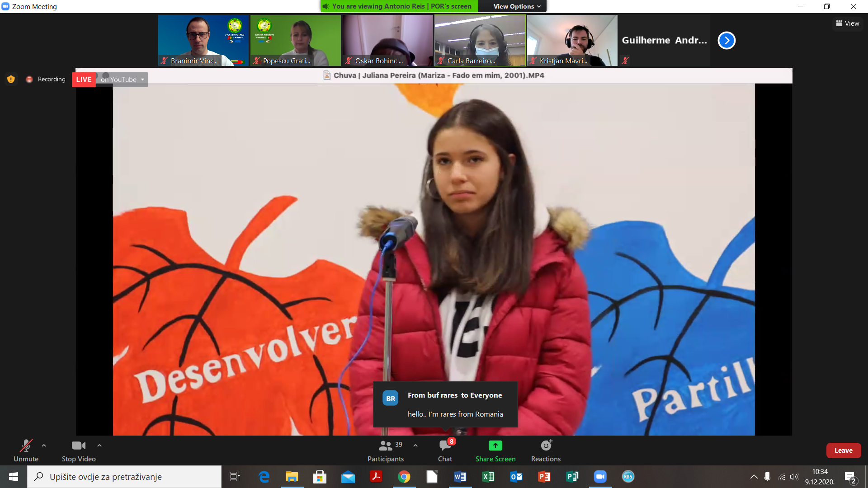Open Adobe Acrobat from taskbar
This screenshot has height=488, width=868.
click(x=376, y=477)
